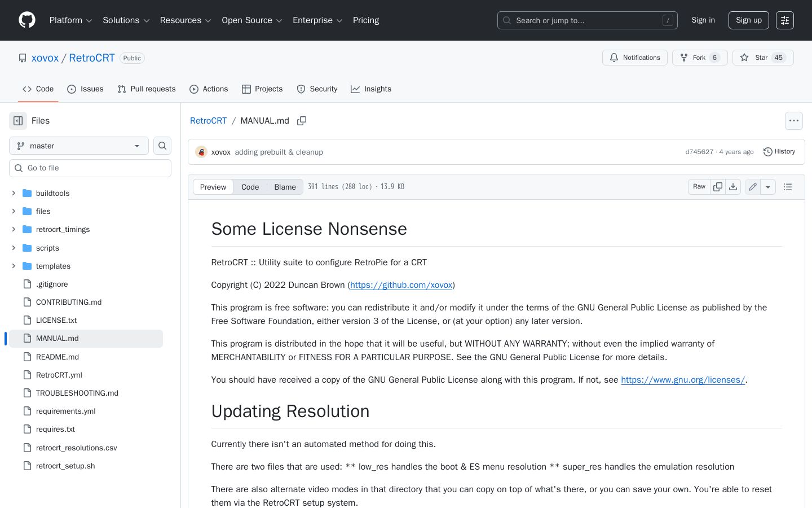Open commit d745627
This screenshot has width=812, height=508.
(699, 152)
